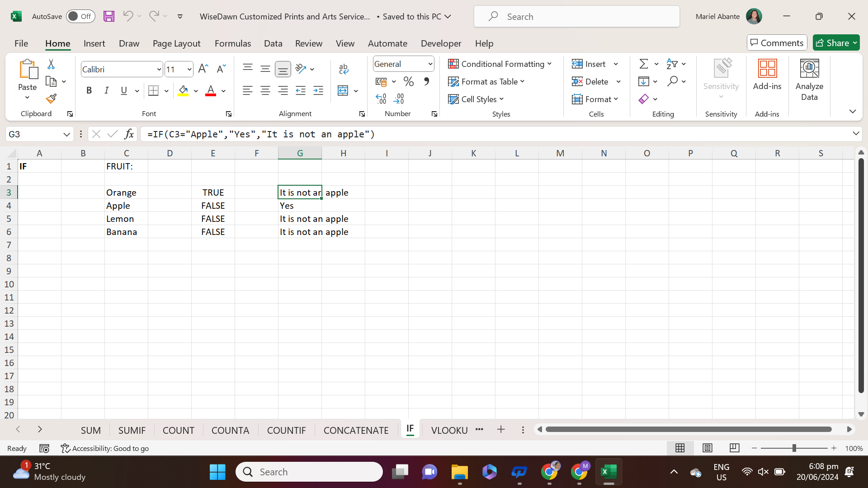Open Analyze Data tool
Image resolution: width=868 pixels, height=488 pixels.
point(809,80)
